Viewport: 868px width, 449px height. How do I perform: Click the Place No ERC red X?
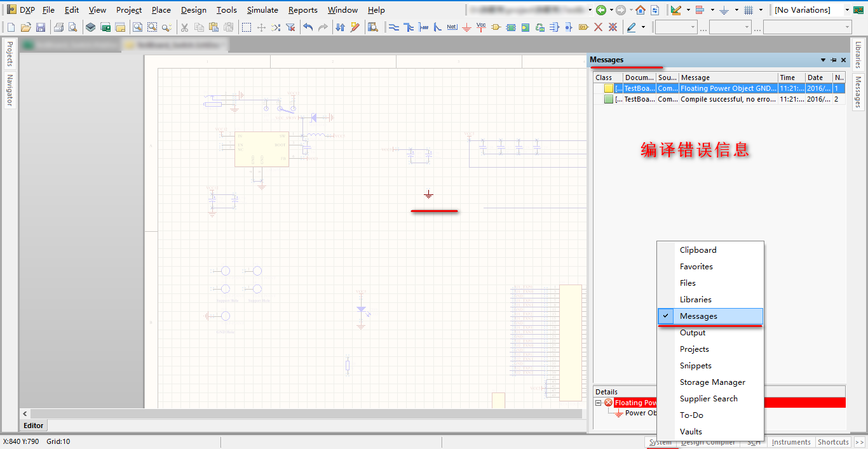point(598,27)
